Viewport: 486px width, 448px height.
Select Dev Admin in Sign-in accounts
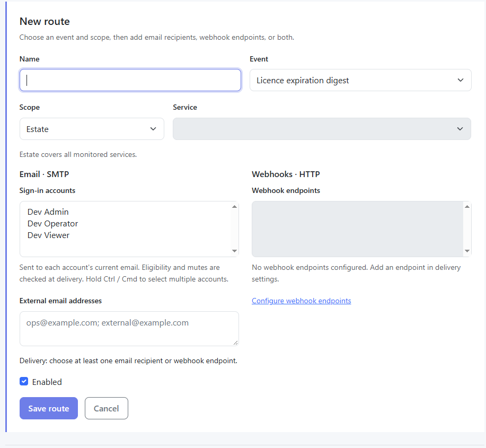(x=48, y=212)
